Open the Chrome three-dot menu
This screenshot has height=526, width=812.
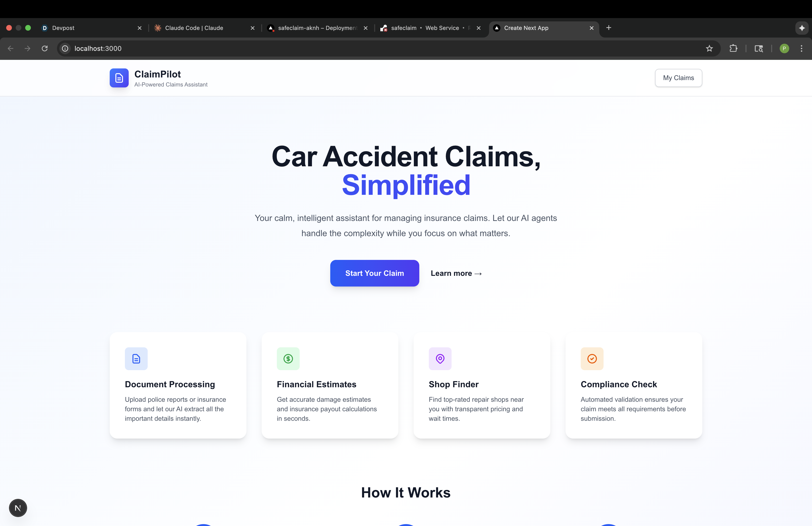coord(801,48)
